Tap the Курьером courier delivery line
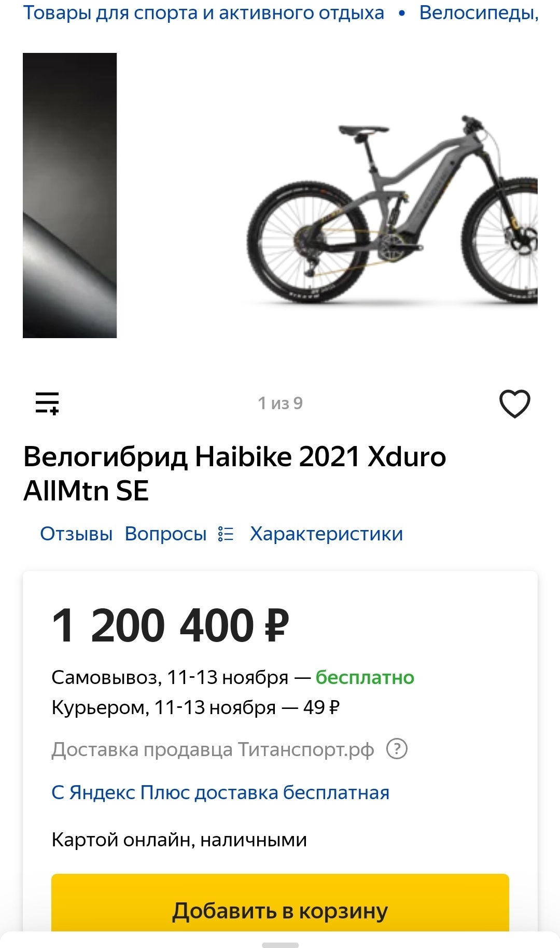The width and height of the screenshot is (560, 948). coord(195,707)
